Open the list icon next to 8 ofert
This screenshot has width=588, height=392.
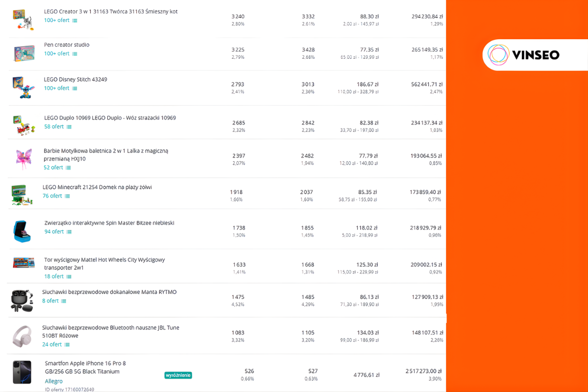pyautogui.click(x=64, y=301)
